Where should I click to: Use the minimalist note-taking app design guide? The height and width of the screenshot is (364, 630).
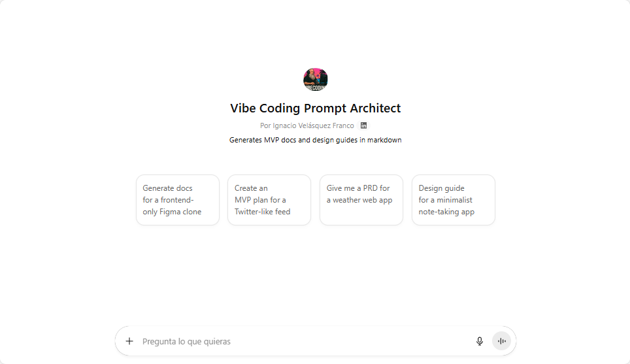click(454, 200)
